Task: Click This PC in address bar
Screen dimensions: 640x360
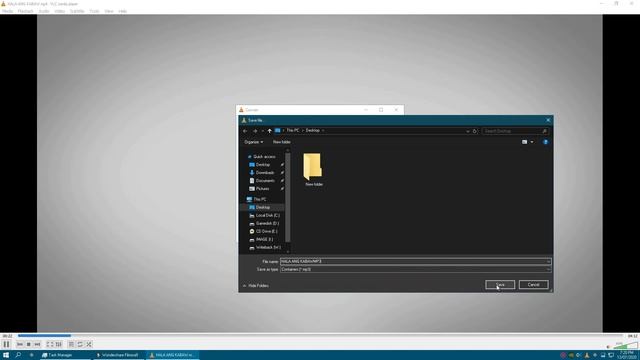Action: [x=293, y=131]
